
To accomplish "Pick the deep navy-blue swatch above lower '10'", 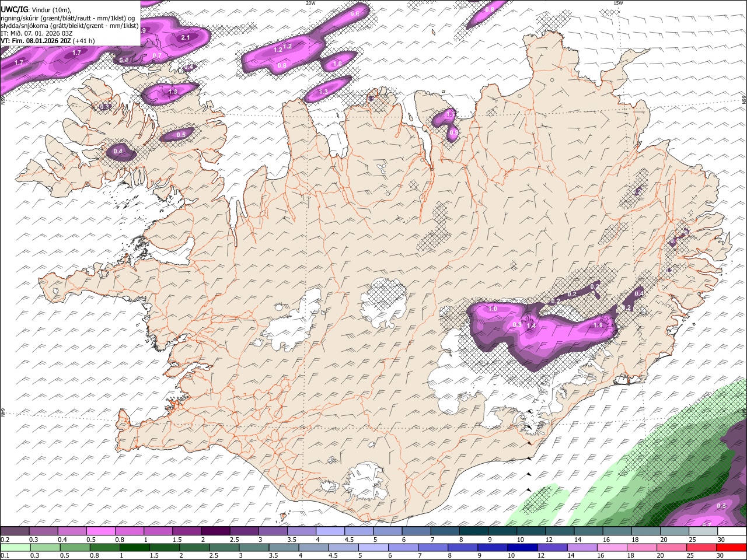I will coord(522,547).
